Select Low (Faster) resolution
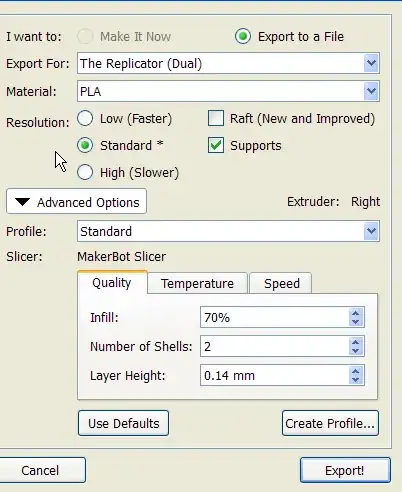 pos(85,118)
